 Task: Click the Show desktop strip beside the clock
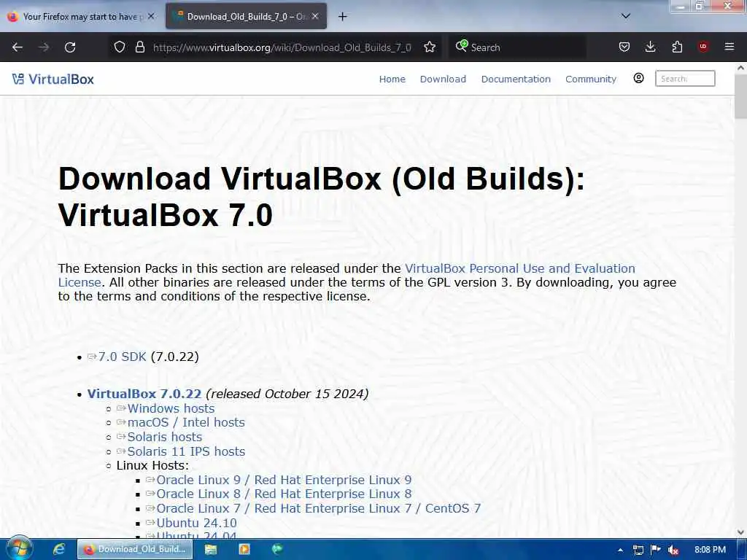[743, 550]
